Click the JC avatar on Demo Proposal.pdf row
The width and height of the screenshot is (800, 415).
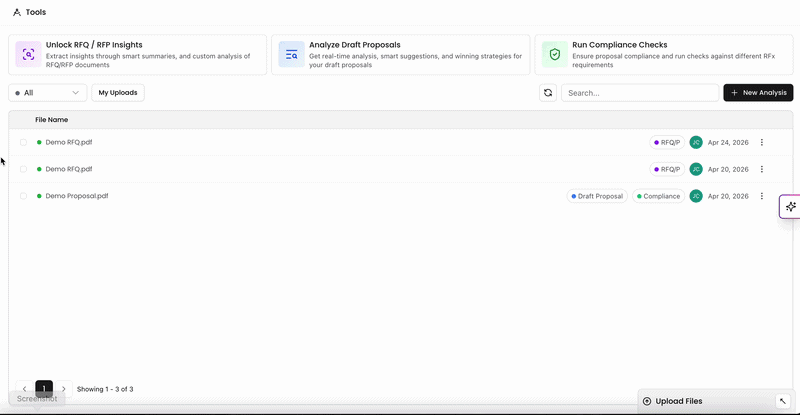[696, 196]
